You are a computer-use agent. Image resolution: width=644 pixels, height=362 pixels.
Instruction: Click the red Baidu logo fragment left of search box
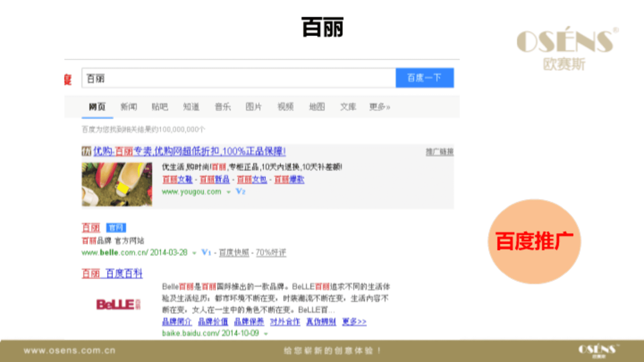coord(68,79)
